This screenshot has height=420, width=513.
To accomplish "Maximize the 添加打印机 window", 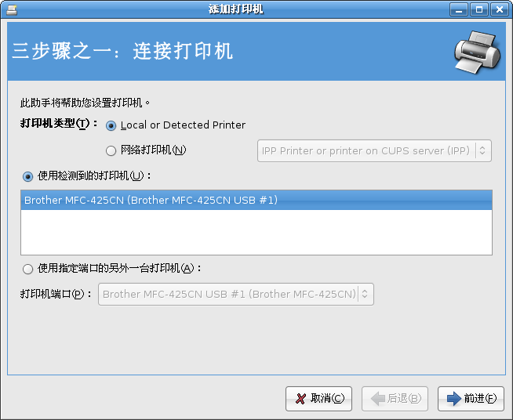I will pos(479,9).
